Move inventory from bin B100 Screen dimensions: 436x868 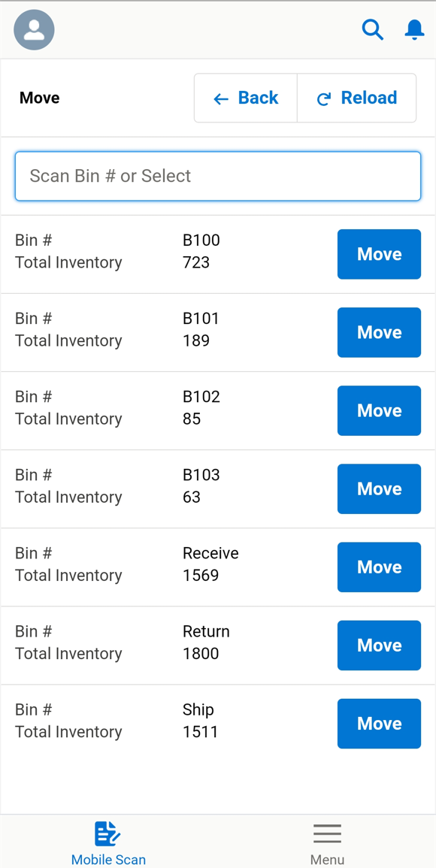(x=379, y=254)
